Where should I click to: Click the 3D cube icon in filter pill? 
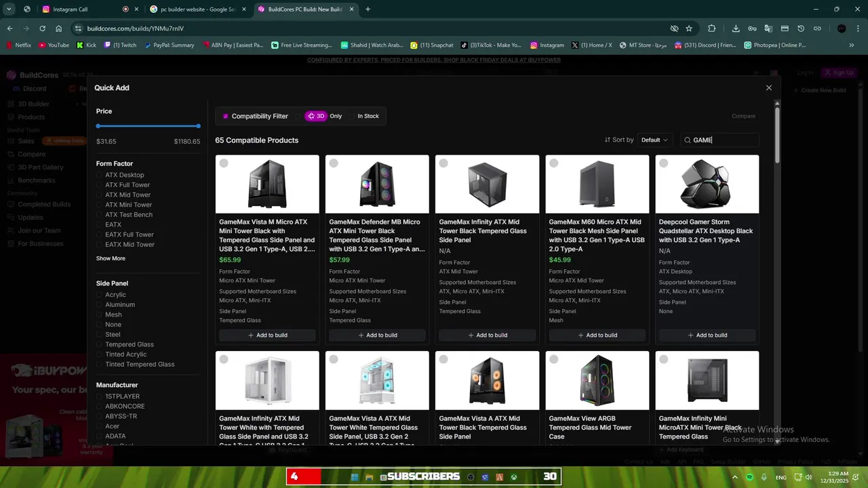pyautogui.click(x=311, y=116)
